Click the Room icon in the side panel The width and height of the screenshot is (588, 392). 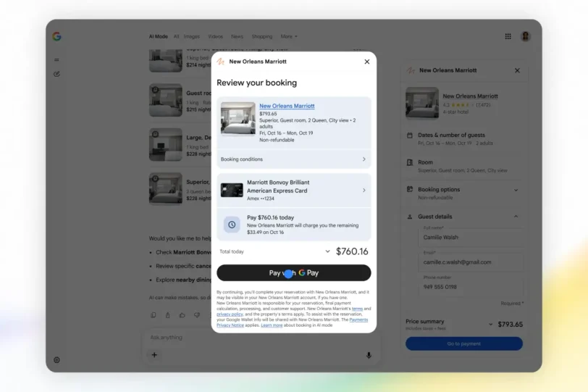pos(410,162)
